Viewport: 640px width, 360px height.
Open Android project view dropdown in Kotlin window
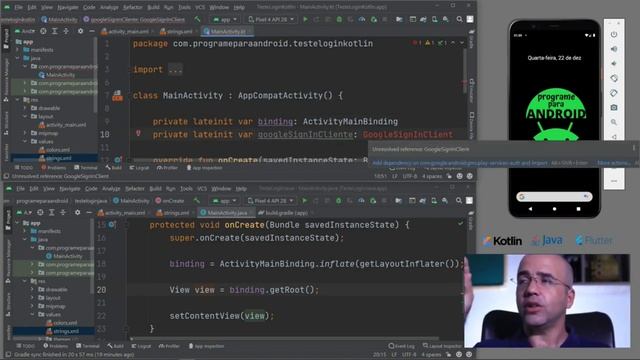click(x=25, y=31)
